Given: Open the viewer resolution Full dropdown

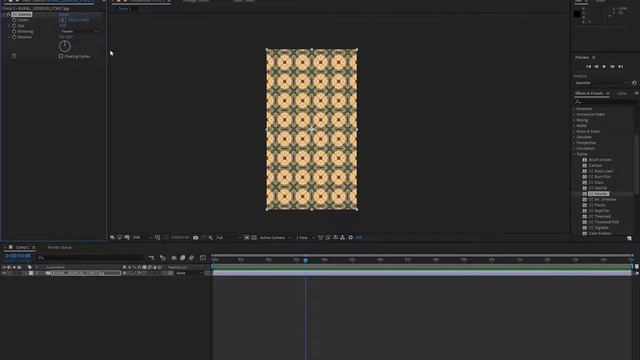Looking at the screenshot, I should 228,238.
